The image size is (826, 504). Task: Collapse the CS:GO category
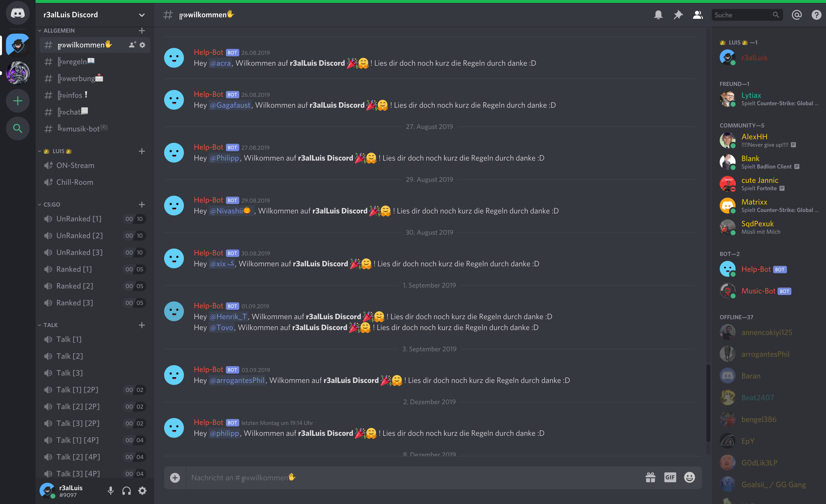[x=52, y=204]
